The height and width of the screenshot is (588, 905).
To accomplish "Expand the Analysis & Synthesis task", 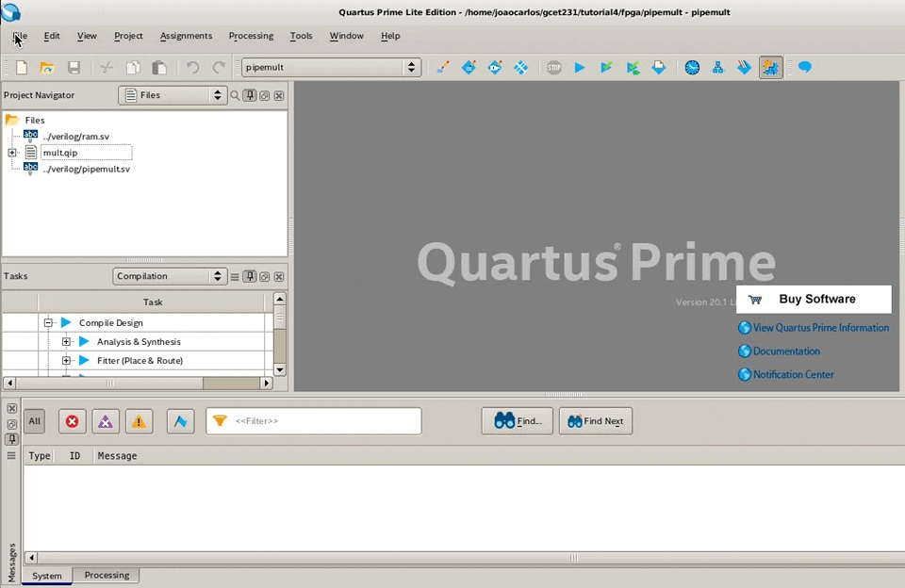I will click(66, 342).
